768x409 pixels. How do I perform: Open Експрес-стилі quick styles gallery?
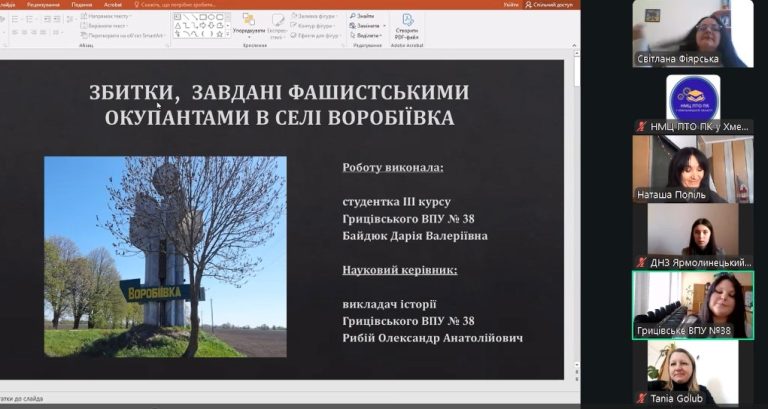[x=277, y=22]
